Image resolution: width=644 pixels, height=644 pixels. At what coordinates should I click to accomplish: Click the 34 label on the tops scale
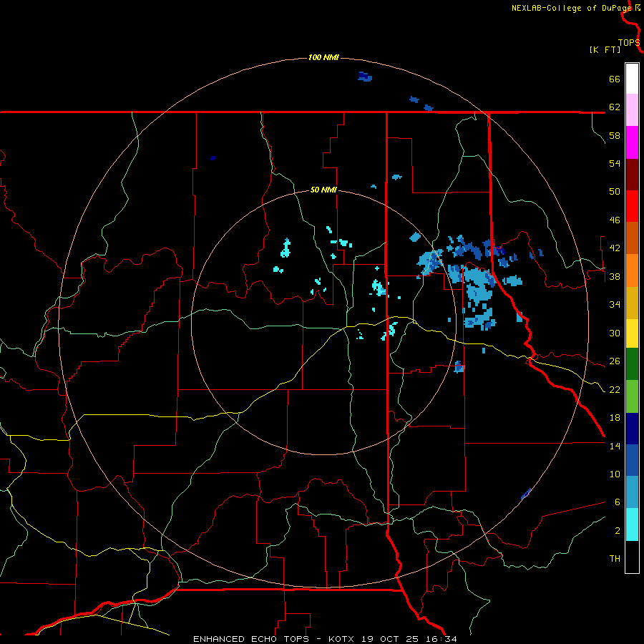615,305
